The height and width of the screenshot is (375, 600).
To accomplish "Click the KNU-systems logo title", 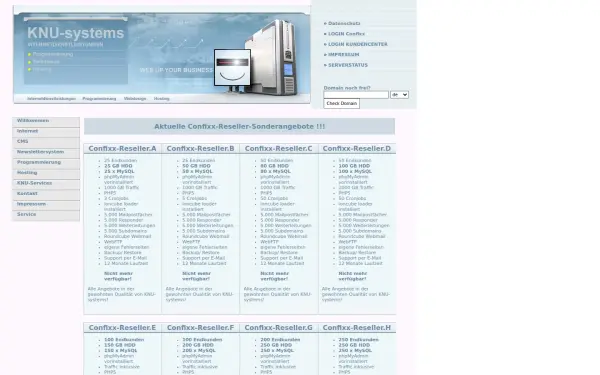I will coord(75,33).
